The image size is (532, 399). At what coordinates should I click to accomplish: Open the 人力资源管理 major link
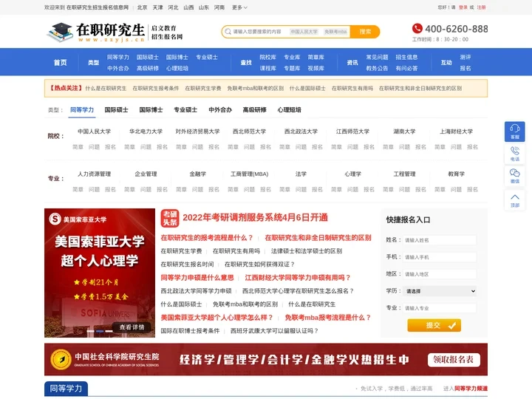94,174
